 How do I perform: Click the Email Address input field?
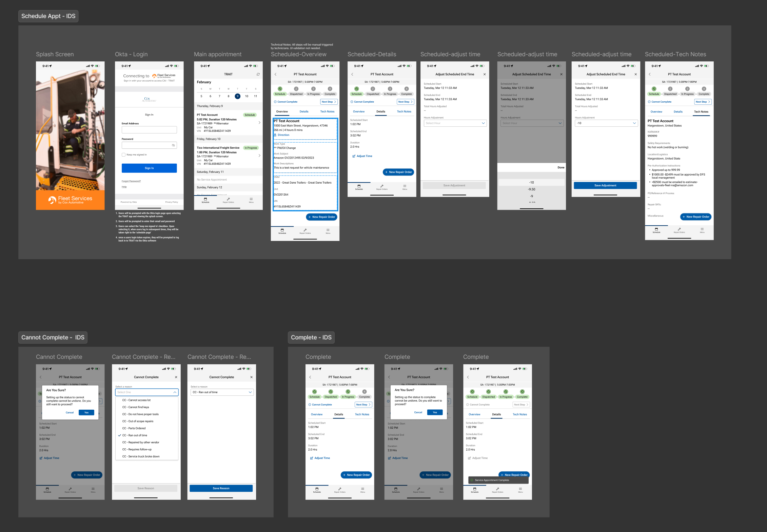pos(149,130)
